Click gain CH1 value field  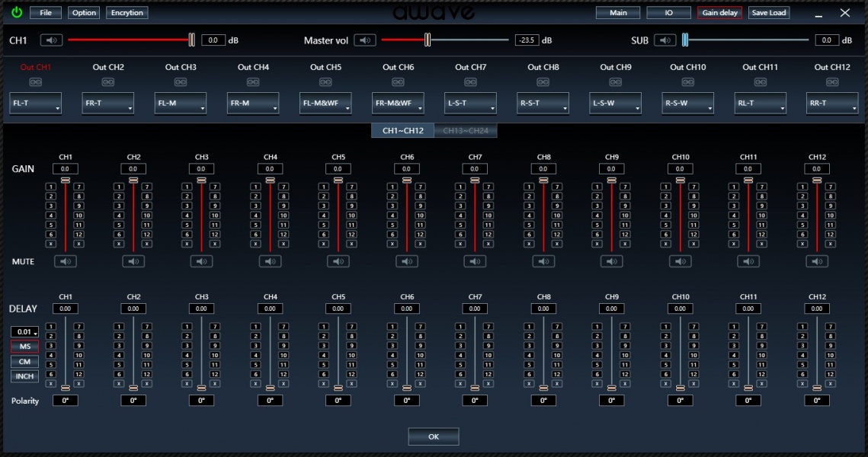[66, 169]
